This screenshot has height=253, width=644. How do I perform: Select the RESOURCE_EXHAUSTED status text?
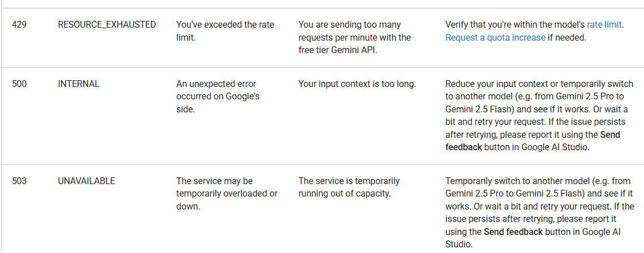pos(107,25)
